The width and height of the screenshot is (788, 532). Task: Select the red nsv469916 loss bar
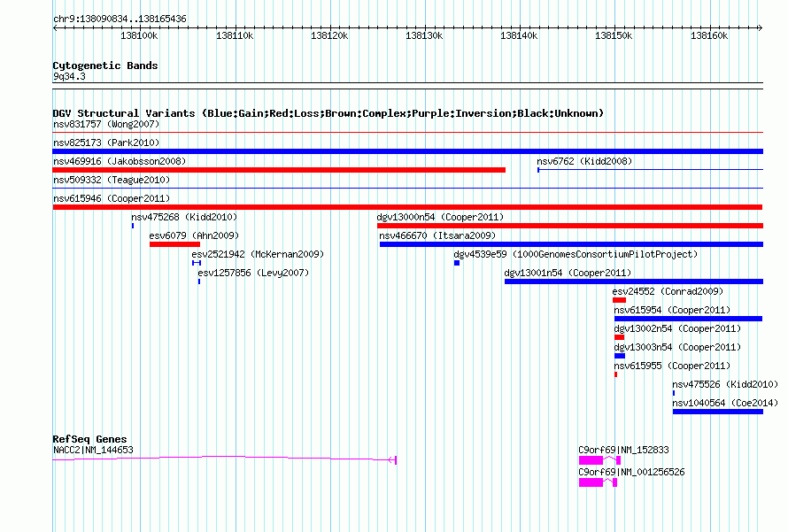(279, 170)
